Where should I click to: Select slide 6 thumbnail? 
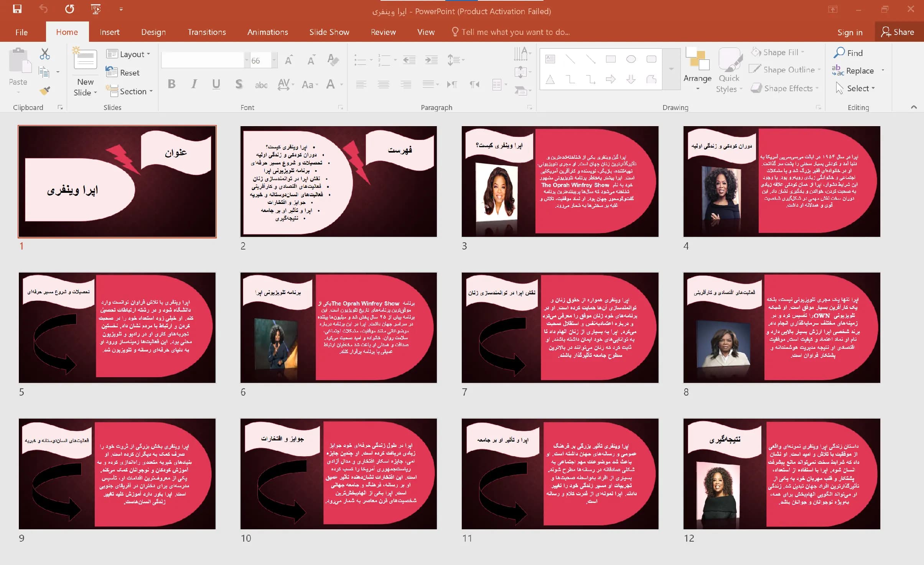338,328
